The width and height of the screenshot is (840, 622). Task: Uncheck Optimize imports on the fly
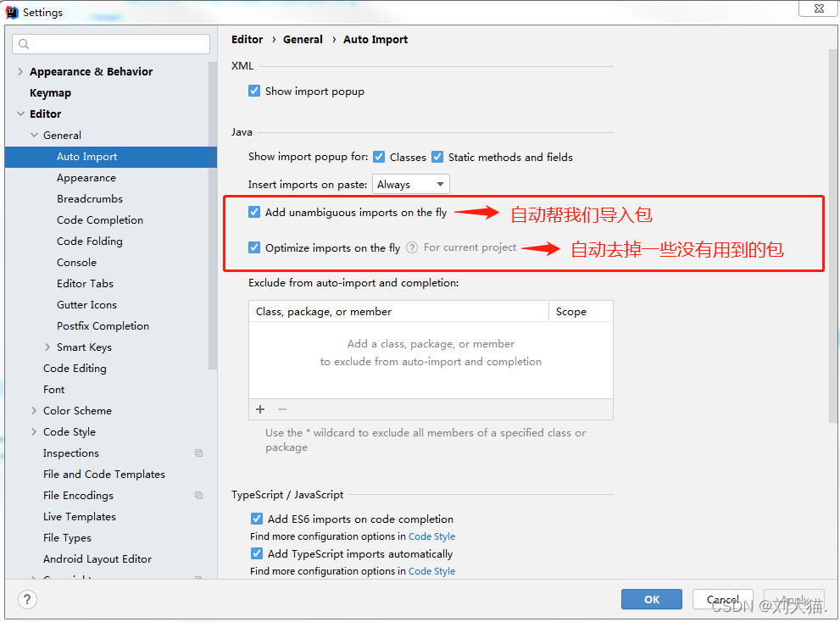[x=254, y=247]
